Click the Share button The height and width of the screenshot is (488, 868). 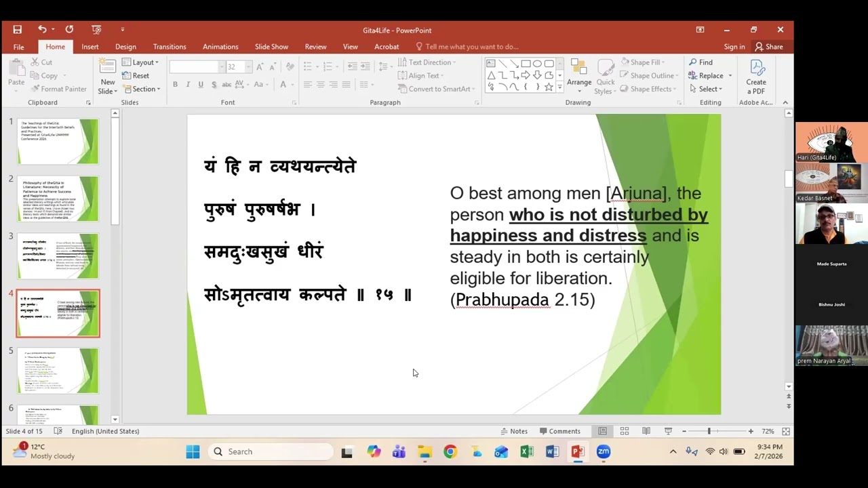coord(769,47)
